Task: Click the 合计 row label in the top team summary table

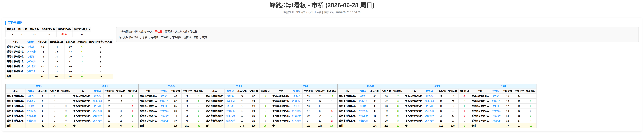Action: tap(9, 77)
